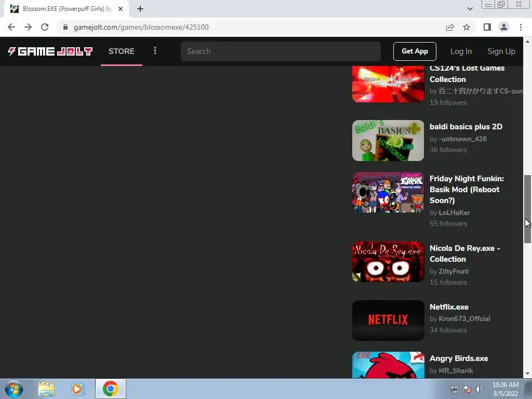Expand the tab search dropdown arrow

pos(470,9)
